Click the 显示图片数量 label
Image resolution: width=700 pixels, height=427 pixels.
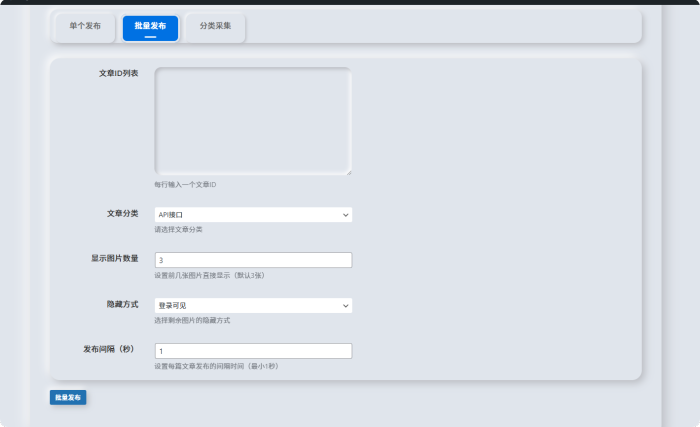point(115,259)
